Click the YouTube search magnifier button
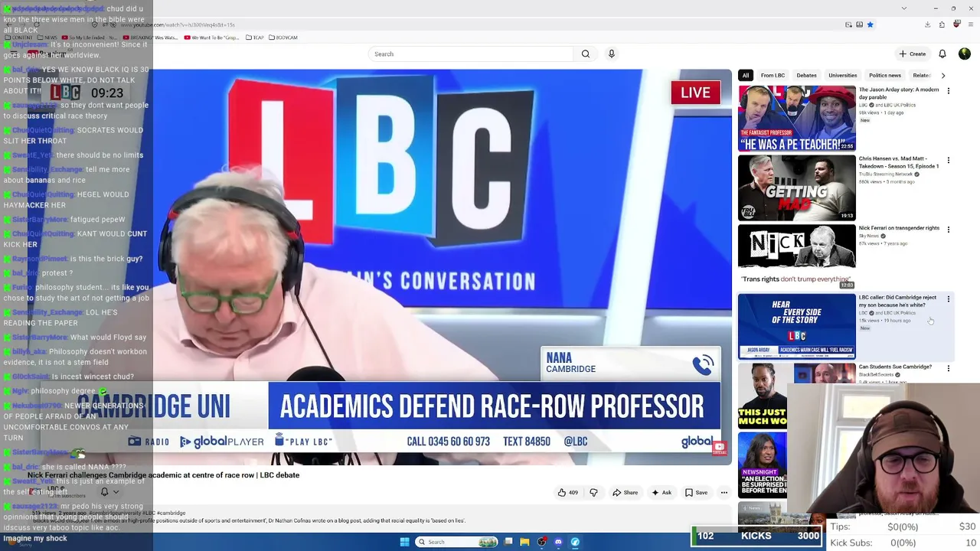The width and height of the screenshot is (980, 551). point(586,54)
